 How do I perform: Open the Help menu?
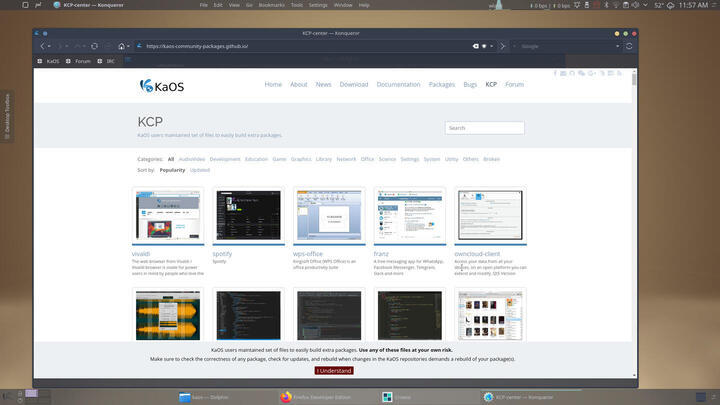(x=364, y=5)
